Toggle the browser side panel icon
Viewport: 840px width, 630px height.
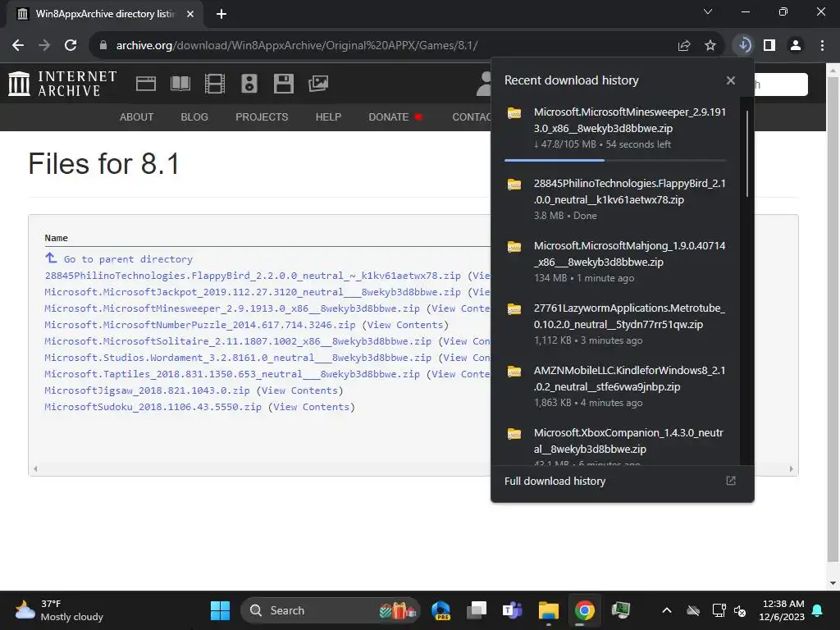[x=769, y=45]
